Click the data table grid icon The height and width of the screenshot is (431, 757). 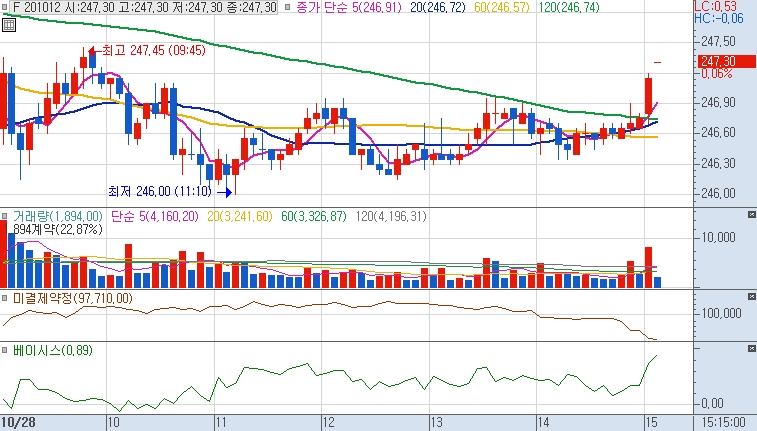[x=9, y=24]
